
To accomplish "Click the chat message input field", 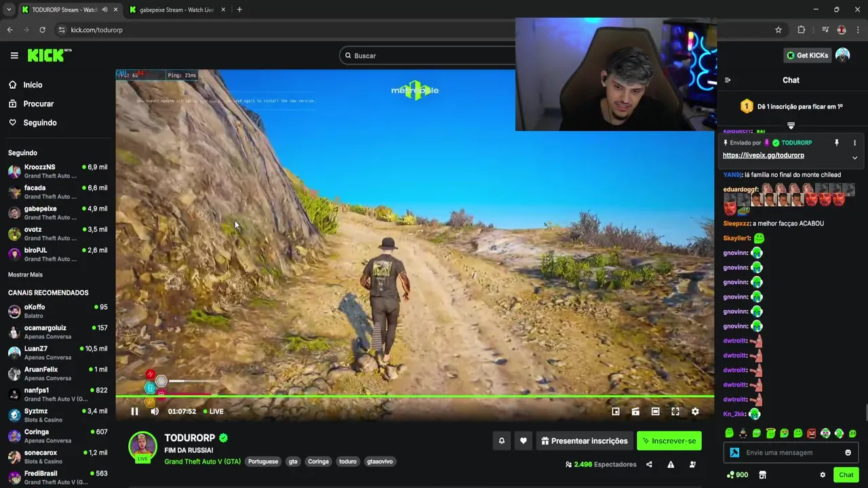I will tap(790, 453).
